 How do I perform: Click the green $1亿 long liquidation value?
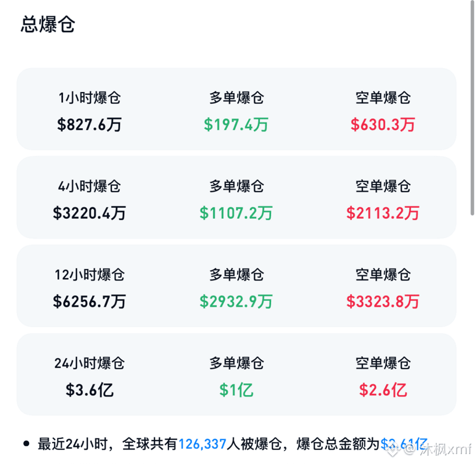(x=235, y=390)
